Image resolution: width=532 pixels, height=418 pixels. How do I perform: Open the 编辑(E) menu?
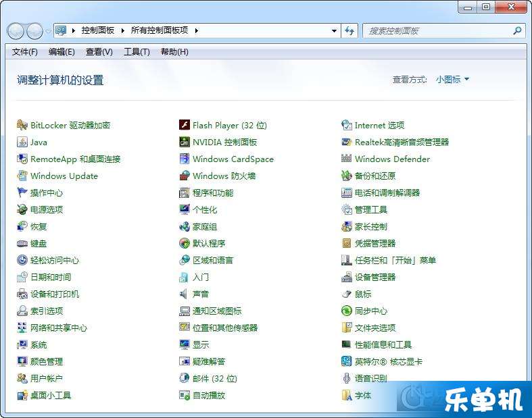point(62,52)
